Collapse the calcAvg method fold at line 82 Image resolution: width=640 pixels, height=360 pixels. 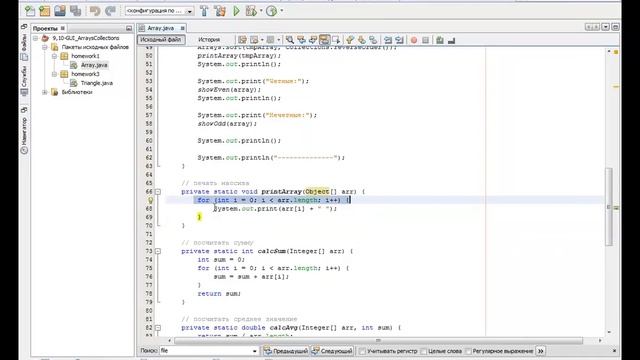coord(158,328)
